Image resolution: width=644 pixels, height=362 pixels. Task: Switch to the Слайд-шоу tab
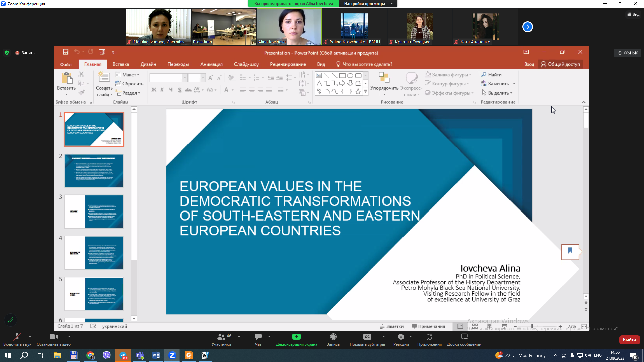[246, 64]
